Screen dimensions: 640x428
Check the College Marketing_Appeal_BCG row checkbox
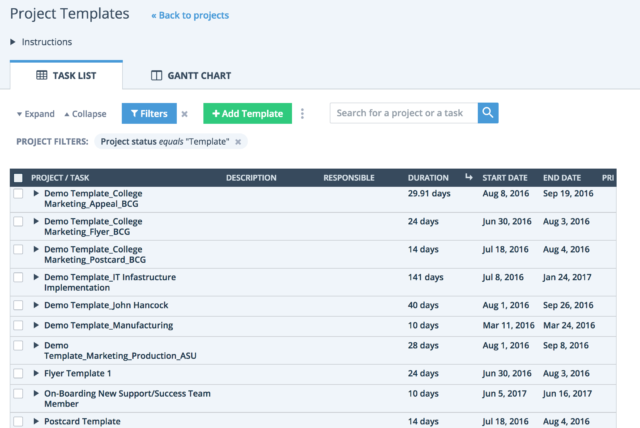tap(18, 193)
